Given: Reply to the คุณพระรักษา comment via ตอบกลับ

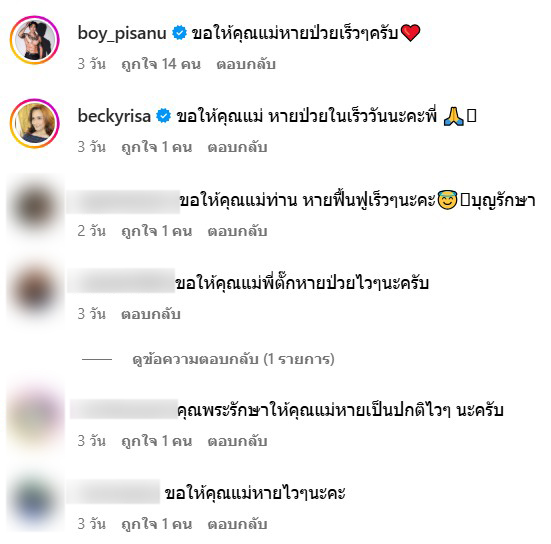Looking at the screenshot, I should pos(238,441).
